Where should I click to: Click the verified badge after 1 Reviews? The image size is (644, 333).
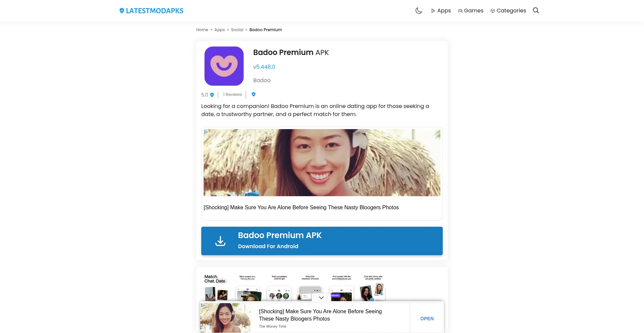click(253, 94)
